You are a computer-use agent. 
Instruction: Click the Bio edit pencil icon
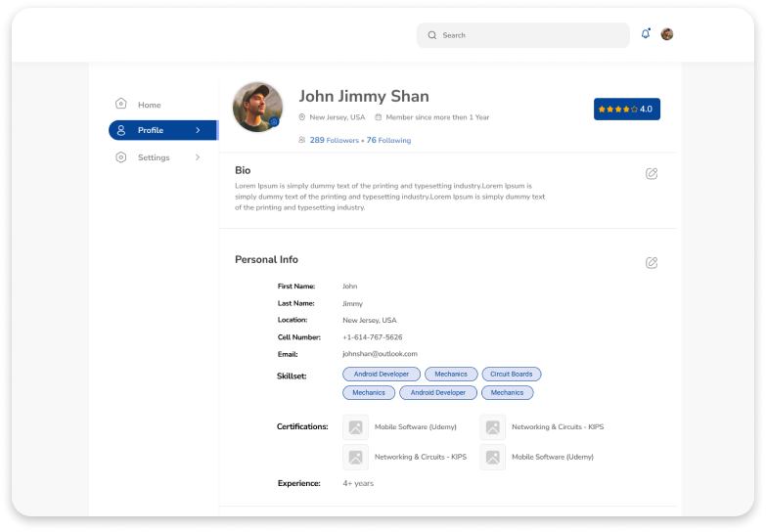pos(652,174)
